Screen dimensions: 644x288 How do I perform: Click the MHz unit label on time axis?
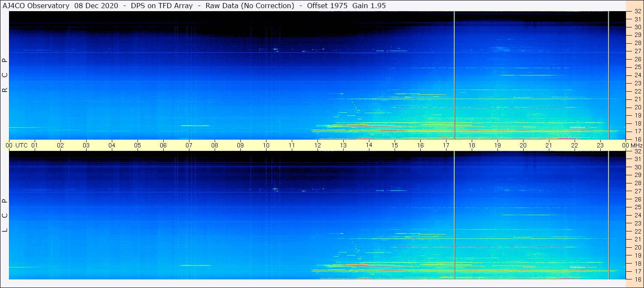pyautogui.click(x=634, y=145)
